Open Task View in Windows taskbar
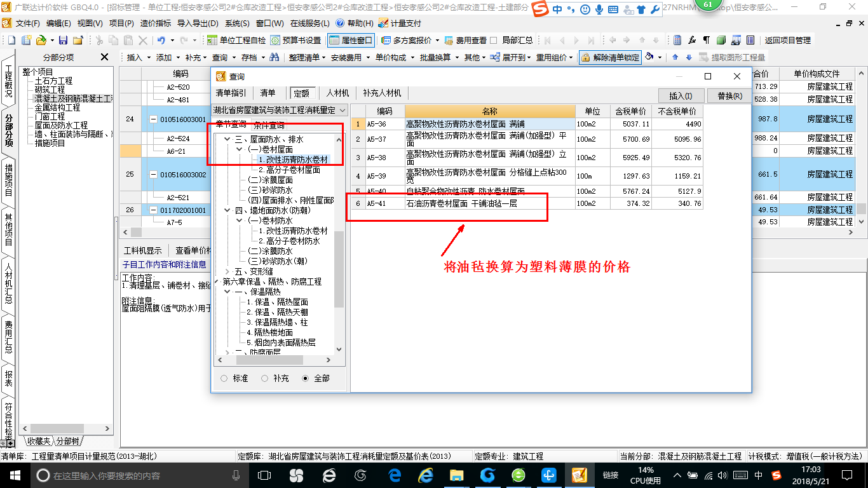 264,475
